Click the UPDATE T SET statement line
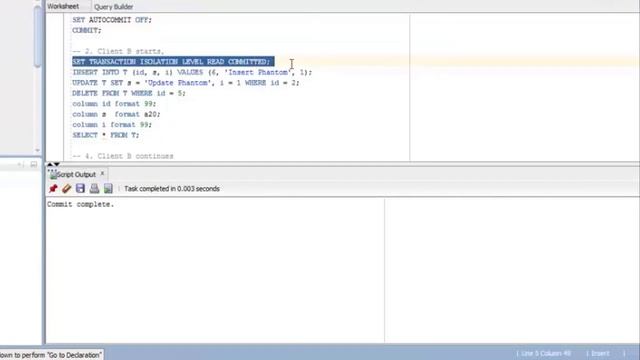Viewport: 640px width, 360px height. [186, 83]
